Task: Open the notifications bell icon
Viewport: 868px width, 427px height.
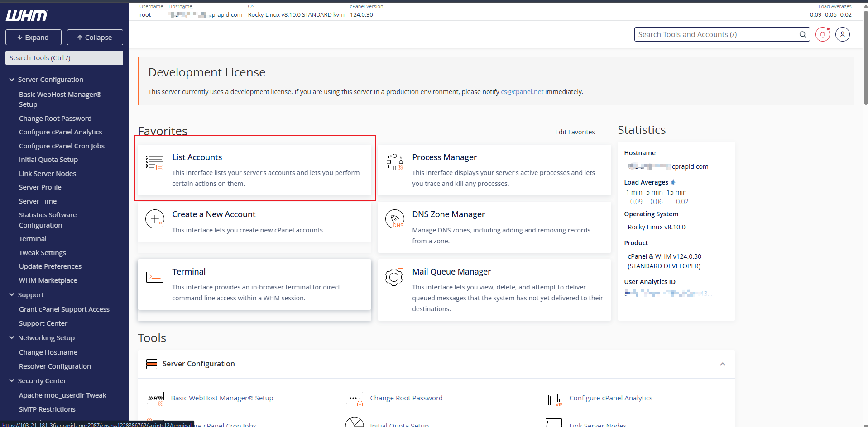Action: tap(823, 34)
